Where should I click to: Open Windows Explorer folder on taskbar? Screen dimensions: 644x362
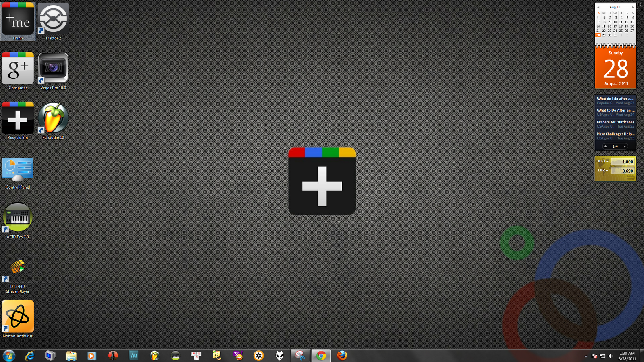click(71, 356)
